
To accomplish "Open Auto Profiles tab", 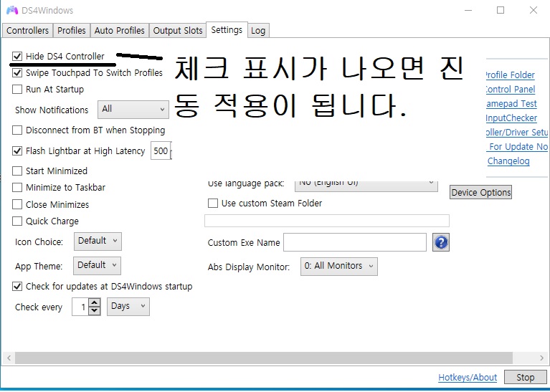I will coord(119,31).
